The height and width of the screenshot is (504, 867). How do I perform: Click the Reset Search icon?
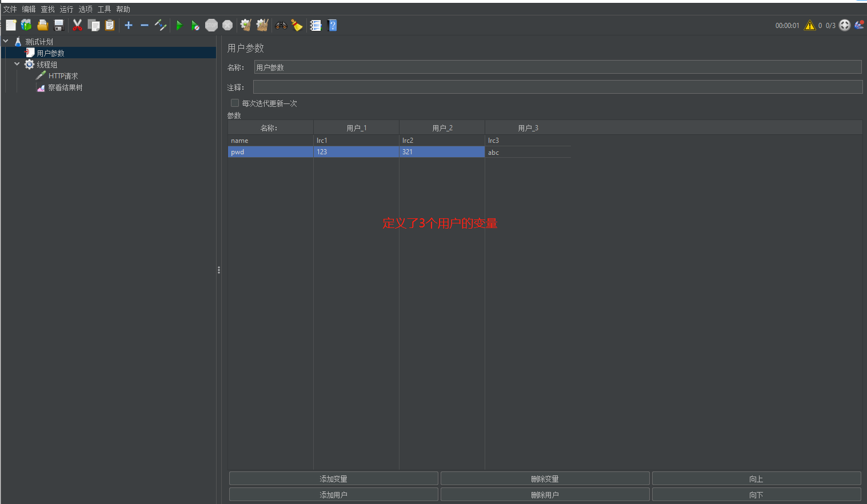point(297,25)
